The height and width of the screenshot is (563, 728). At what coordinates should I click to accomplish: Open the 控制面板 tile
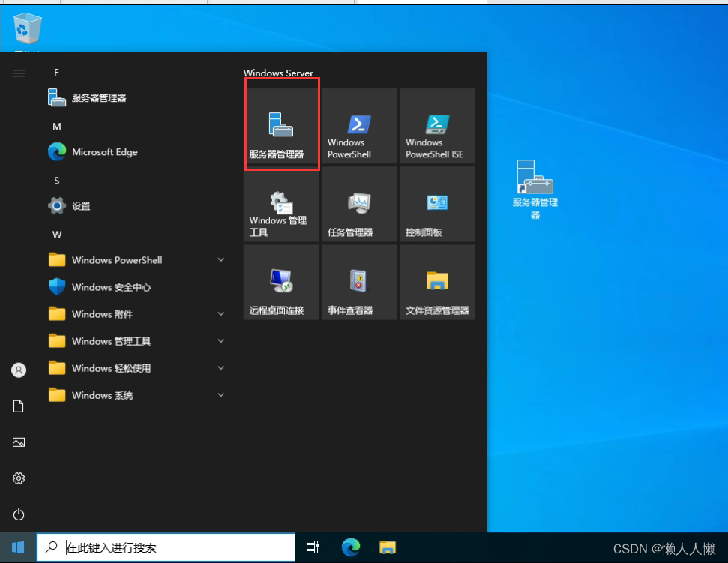click(436, 204)
